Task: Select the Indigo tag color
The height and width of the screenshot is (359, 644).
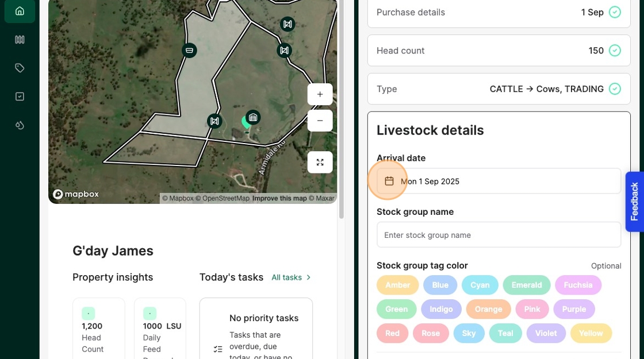Action: [x=441, y=309]
